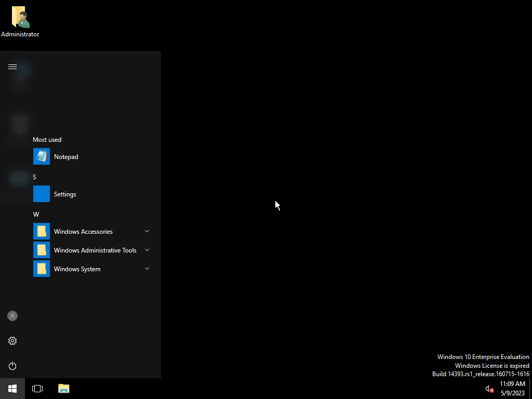Open the Power options icon
The width and height of the screenshot is (532, 399).
click(x=12, y=366)
